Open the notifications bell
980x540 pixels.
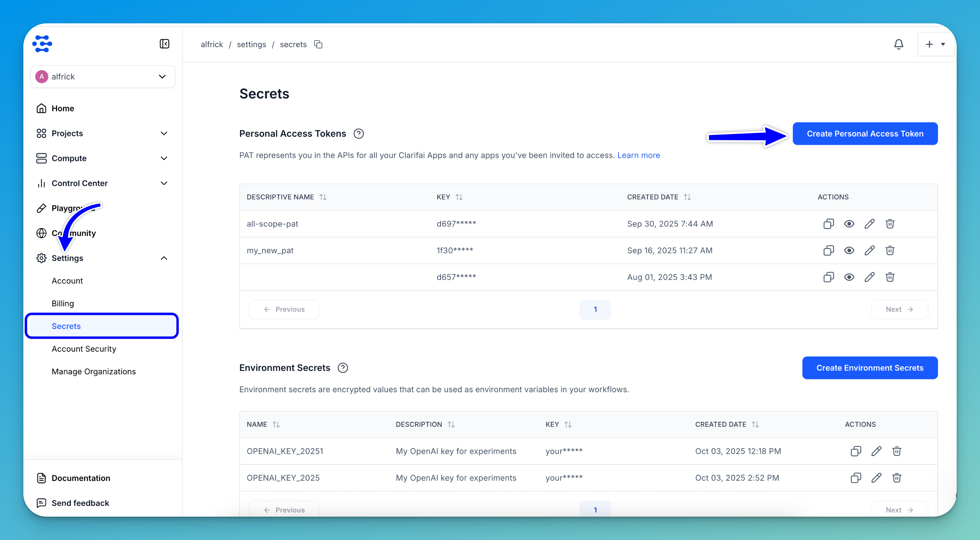point(898,44)
